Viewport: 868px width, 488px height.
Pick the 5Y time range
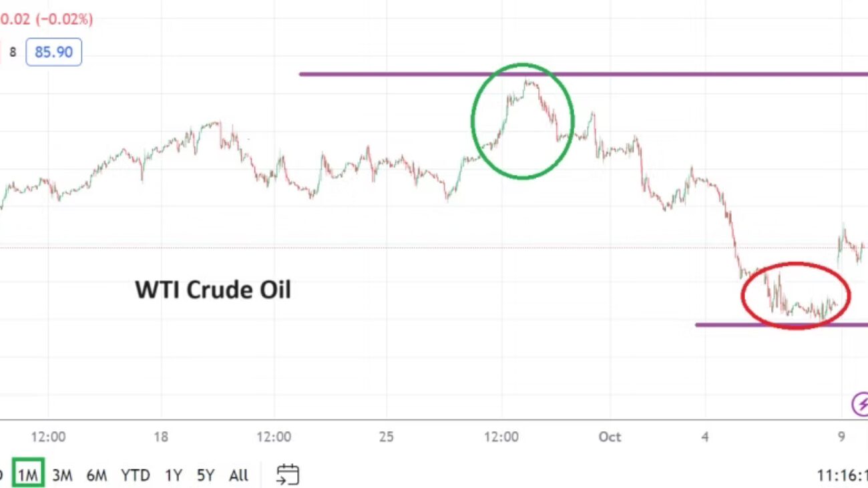click(206, 475)
